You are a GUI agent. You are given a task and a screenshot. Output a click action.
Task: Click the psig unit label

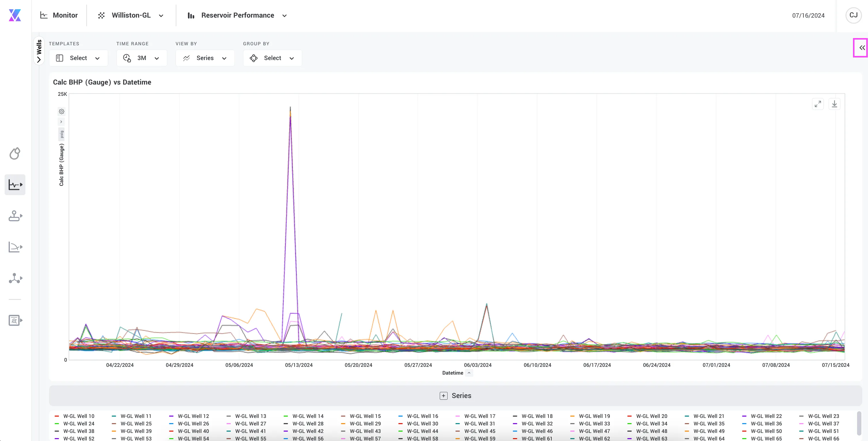click(62, 134)
